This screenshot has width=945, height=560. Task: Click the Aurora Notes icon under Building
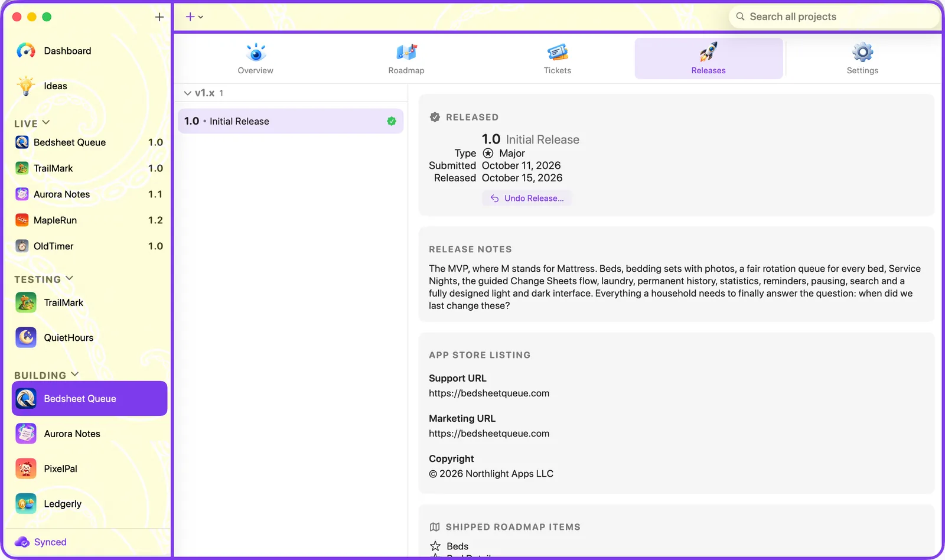tap(26, 434)
